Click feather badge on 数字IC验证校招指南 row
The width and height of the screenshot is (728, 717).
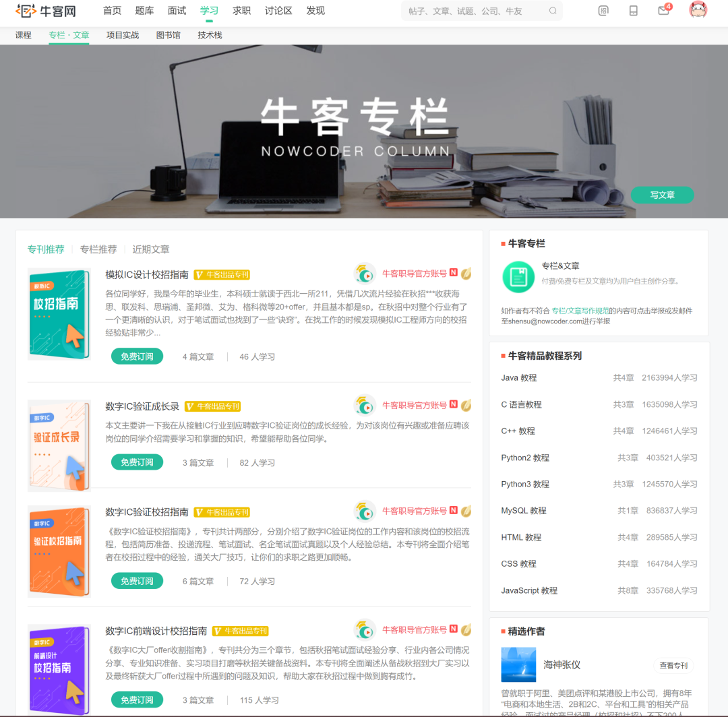pos(466,511)
